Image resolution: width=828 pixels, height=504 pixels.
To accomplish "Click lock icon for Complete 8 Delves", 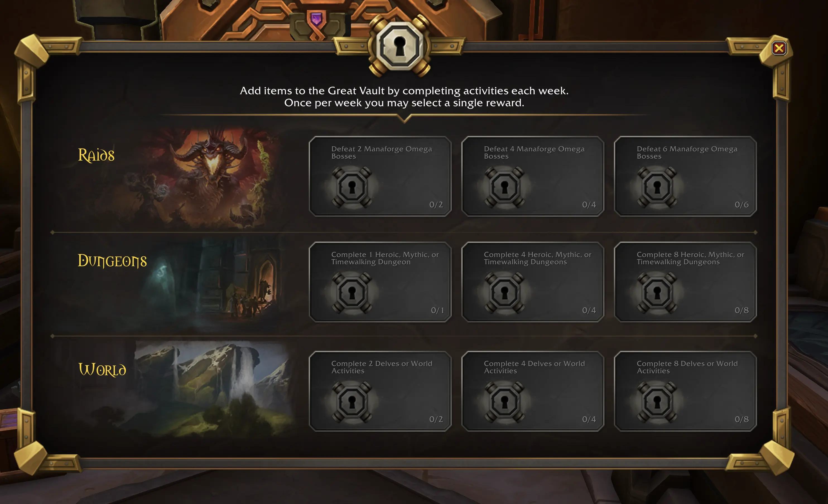I will 657,402.
